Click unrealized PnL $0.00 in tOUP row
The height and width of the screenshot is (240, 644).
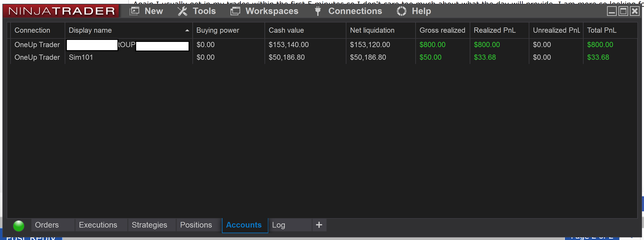[x=542, y=45]
